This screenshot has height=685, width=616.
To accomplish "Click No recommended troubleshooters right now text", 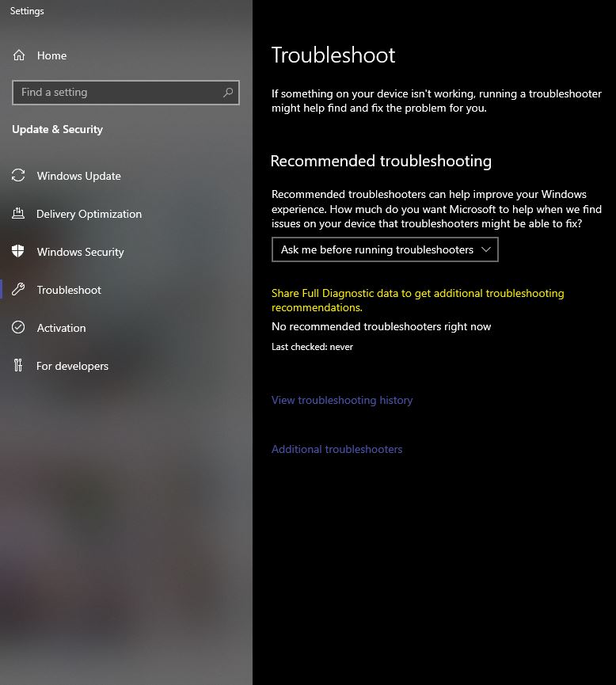I will coord(382,326).
